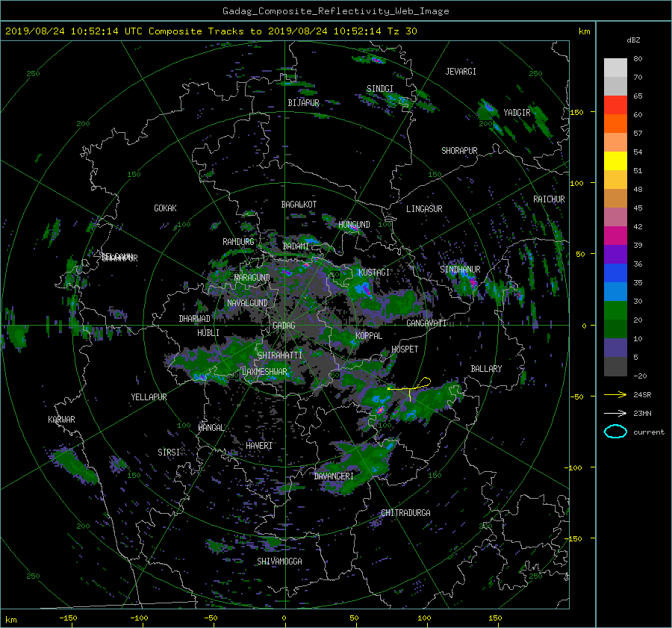The width and height of the screenshot is (672, 628).
Task: Select the SHIVAMOGGA city label
Action: click(x=279, y=562)
